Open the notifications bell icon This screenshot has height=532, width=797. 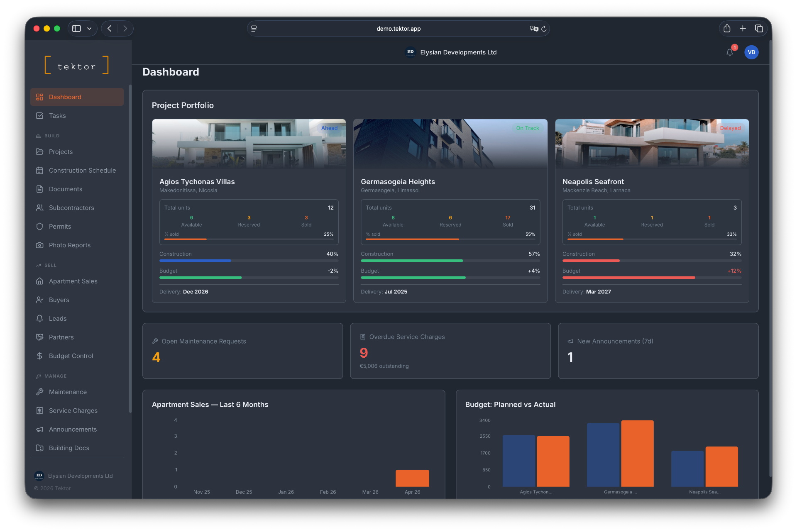(729, 52)
